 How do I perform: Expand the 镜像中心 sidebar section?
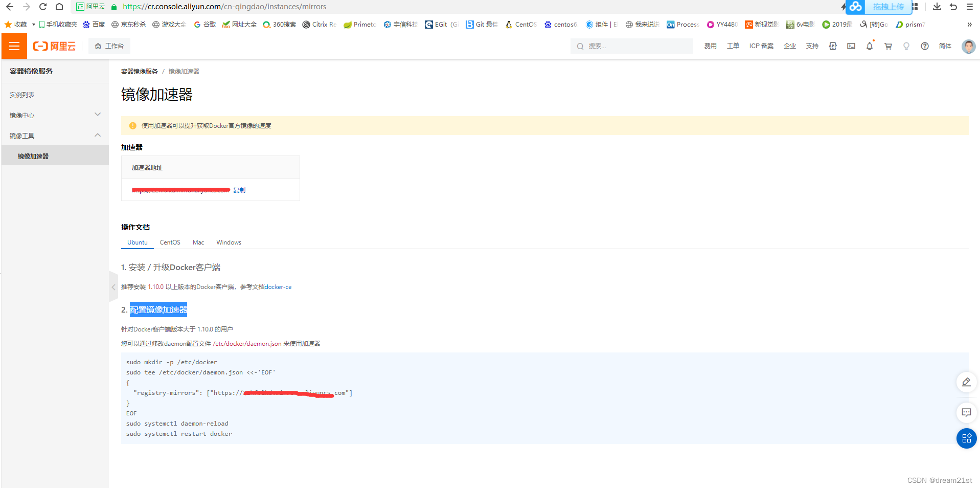coord(55,115)
